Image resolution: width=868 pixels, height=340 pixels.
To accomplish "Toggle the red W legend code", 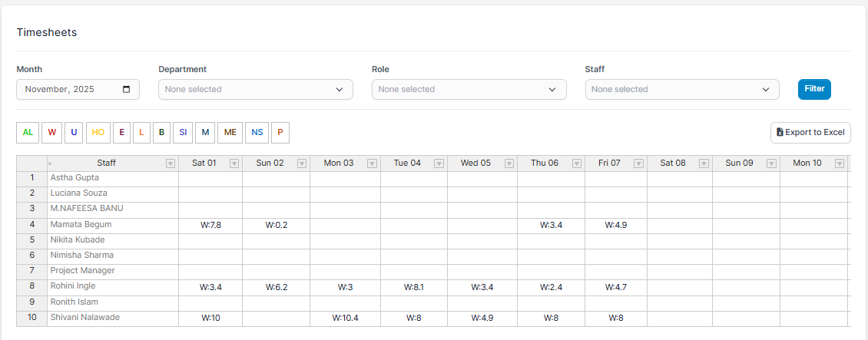I will click(x=52, y=132).
